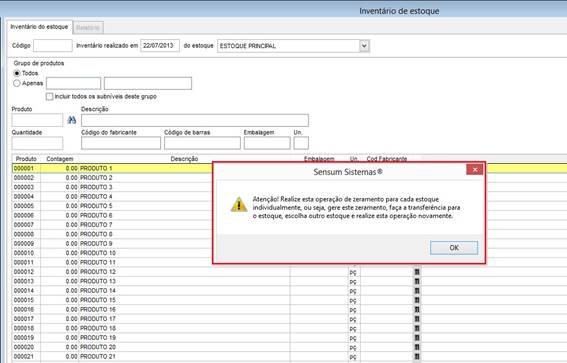Click product code 000015
The height and width of the screenshot is (363, 567).
click(24, 300)
